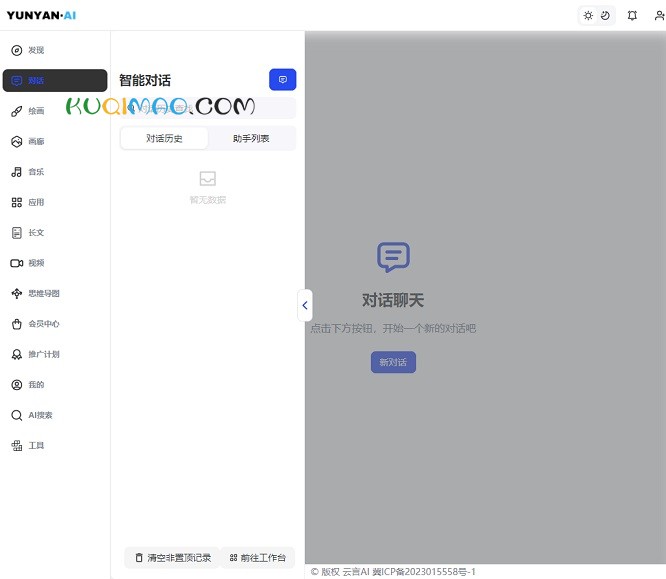
Task: Click 清空非置顶记录 to clear records
Action: tap(172, 557)
